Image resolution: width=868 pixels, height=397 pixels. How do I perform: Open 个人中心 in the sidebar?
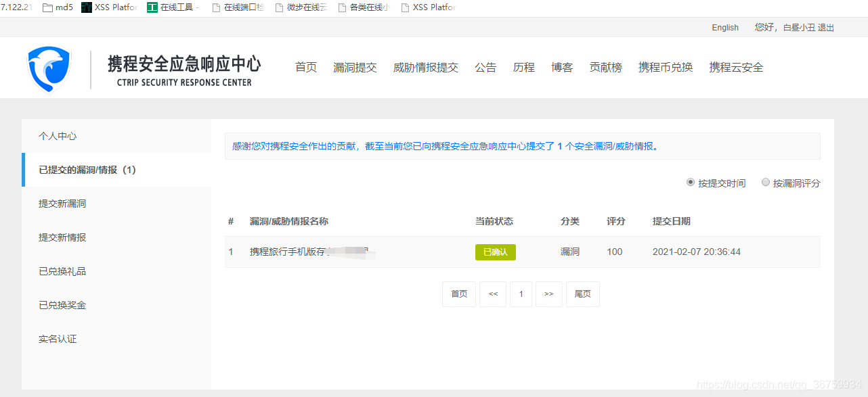click(x=116, y=136)
